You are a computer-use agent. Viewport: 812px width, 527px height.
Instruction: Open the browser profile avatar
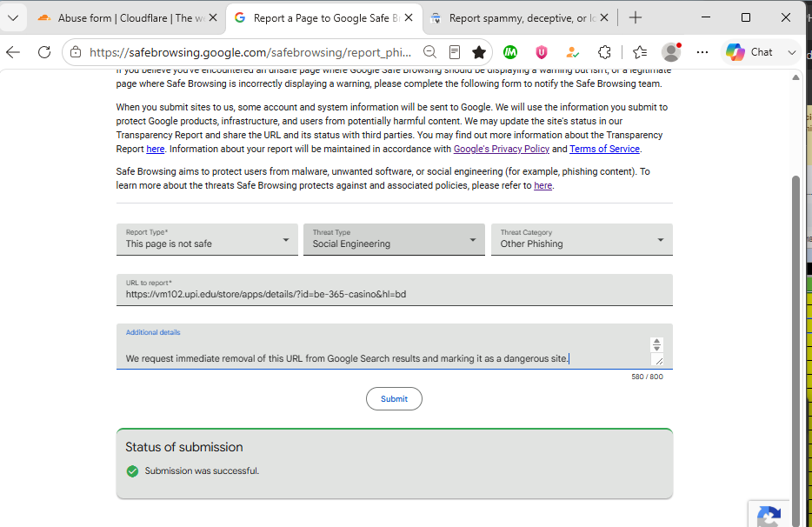point(671,52)
